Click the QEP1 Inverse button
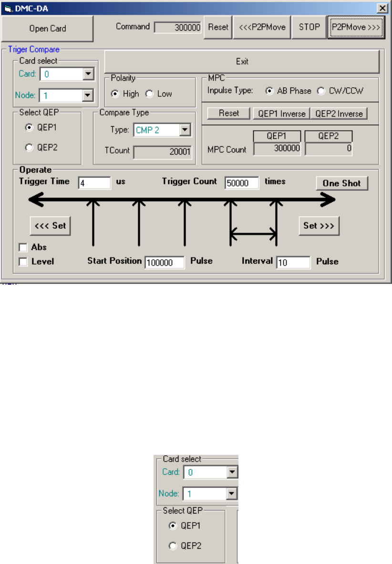392x564 pixels. coord(281,113)
